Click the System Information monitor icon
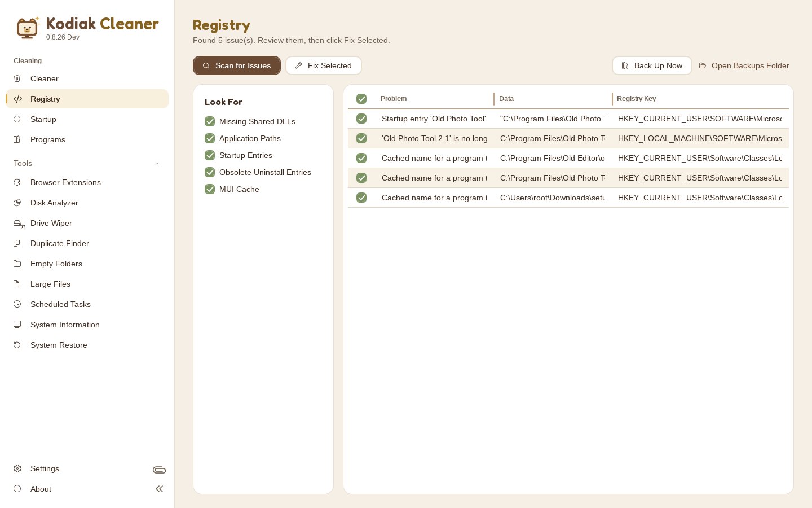 tap(17, 325)
